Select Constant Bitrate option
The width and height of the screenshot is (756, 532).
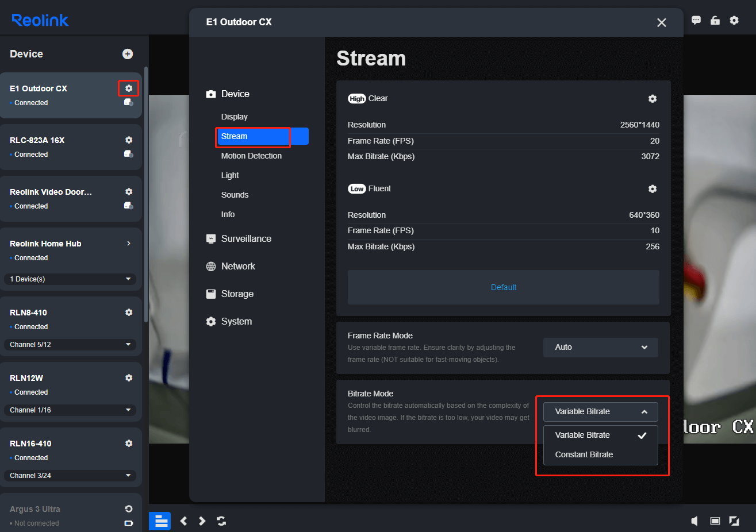[x=601, y=454]
